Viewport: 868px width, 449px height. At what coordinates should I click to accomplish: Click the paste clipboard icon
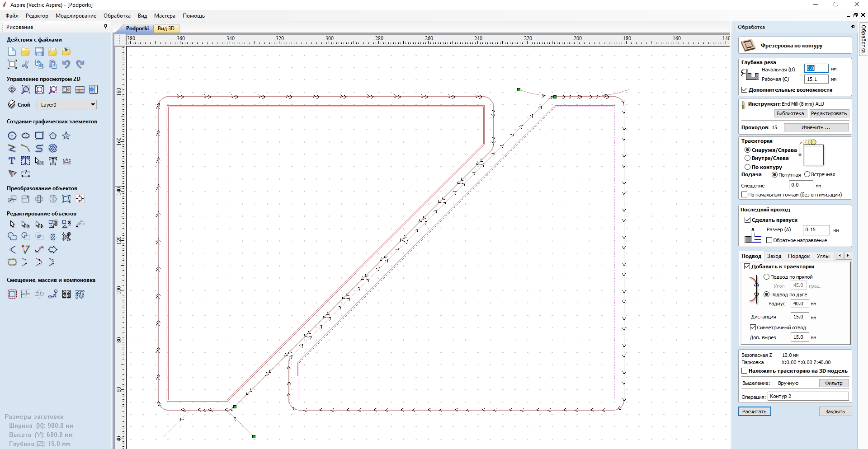pyautogui.click(x=53, y=64)
